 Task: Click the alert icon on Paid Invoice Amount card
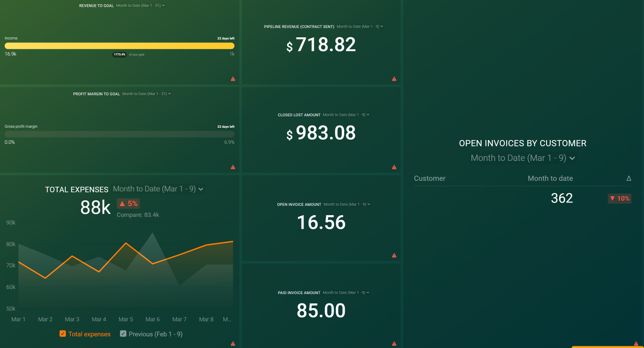(x=394, y=343)
